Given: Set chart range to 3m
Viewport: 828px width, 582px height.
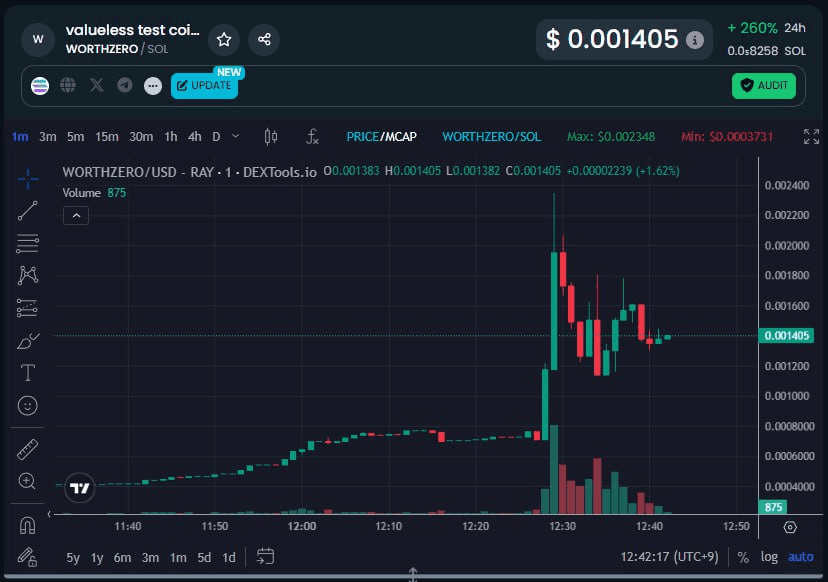Looking at the screenshot, I should click(x=150, y=558).
